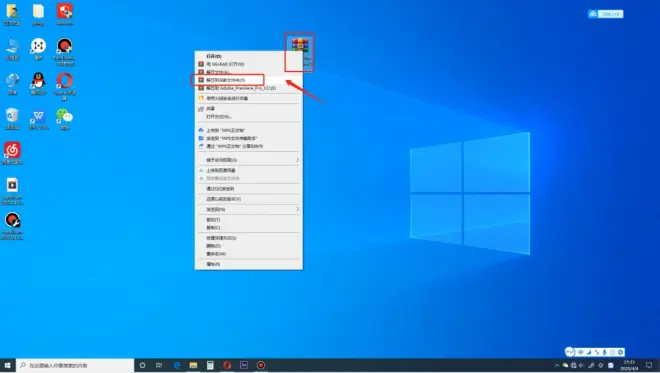
Task: Select 还原以前的版本(V) restore previous versions
Action: pos(248,199)
